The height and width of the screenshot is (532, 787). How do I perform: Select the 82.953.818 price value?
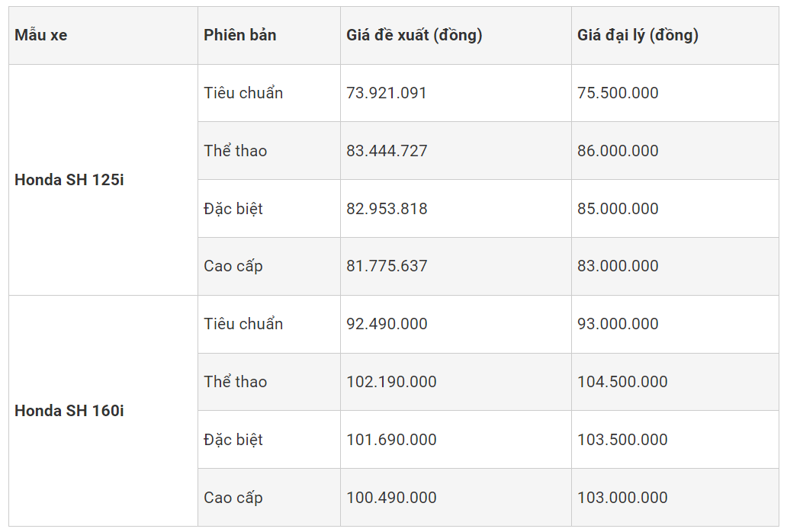(x=387, y=209)
